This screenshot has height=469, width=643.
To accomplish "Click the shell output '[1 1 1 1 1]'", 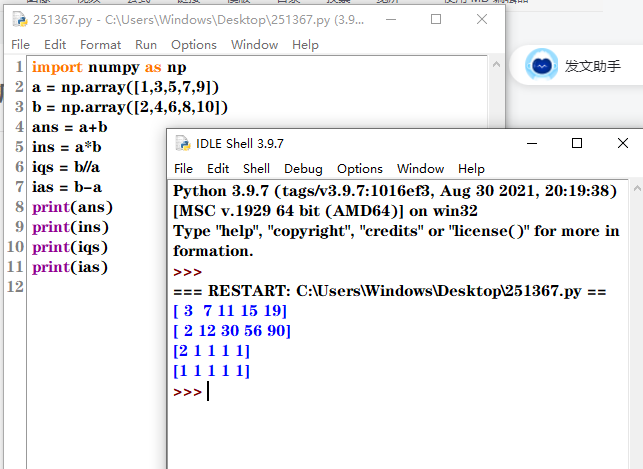I will coord(211,371).
